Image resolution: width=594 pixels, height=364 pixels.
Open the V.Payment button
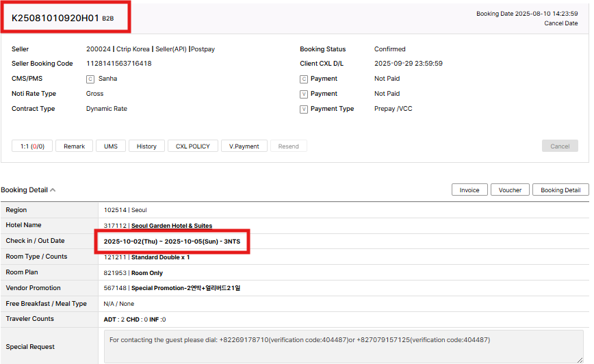(x=244, y=146)
